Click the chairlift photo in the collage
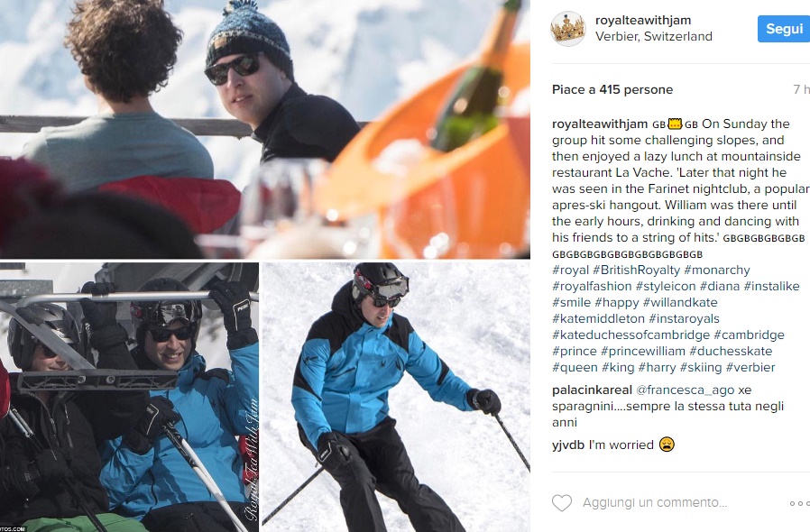Viewport: 810px width, 532px height. [129, 397]
